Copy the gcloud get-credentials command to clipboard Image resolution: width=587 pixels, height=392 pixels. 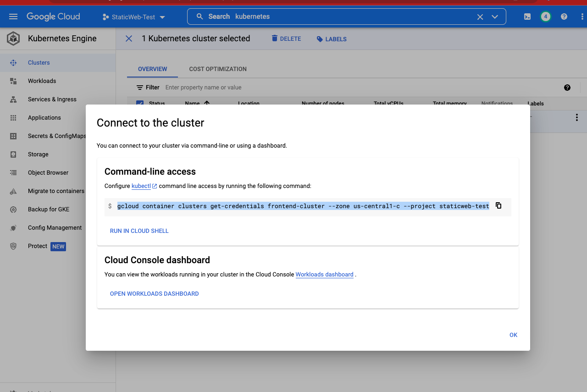click(x=498, y=205)
